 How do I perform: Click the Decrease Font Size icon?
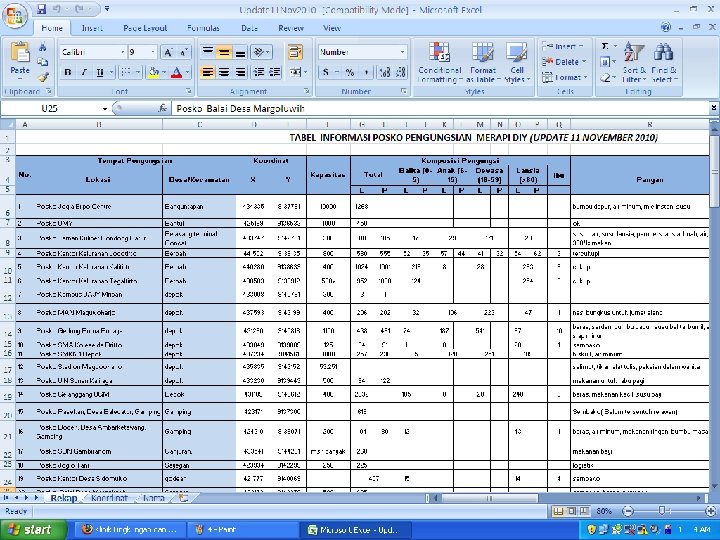click(183, 52)
